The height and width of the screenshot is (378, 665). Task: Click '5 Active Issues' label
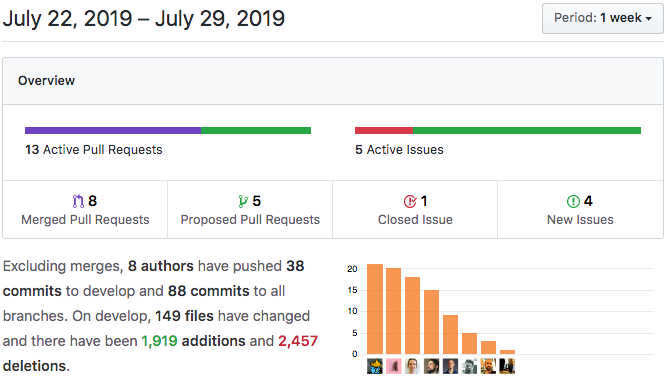point(400,150)
